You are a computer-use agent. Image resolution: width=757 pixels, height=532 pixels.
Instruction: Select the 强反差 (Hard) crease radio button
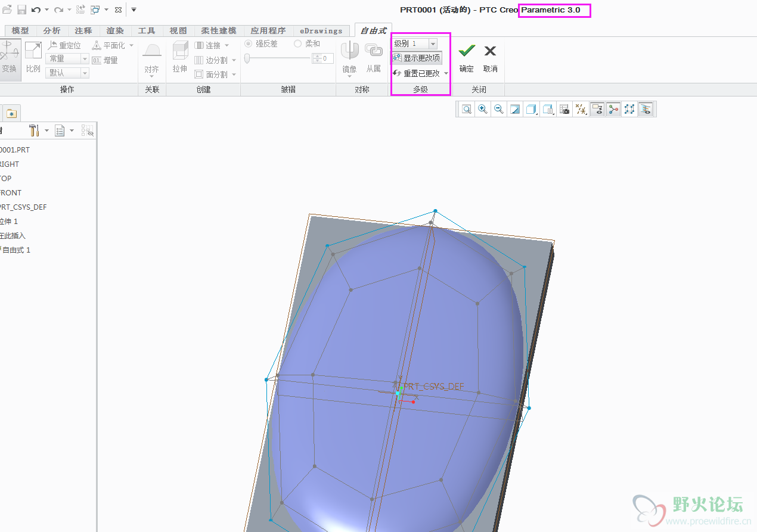point(249,44)
